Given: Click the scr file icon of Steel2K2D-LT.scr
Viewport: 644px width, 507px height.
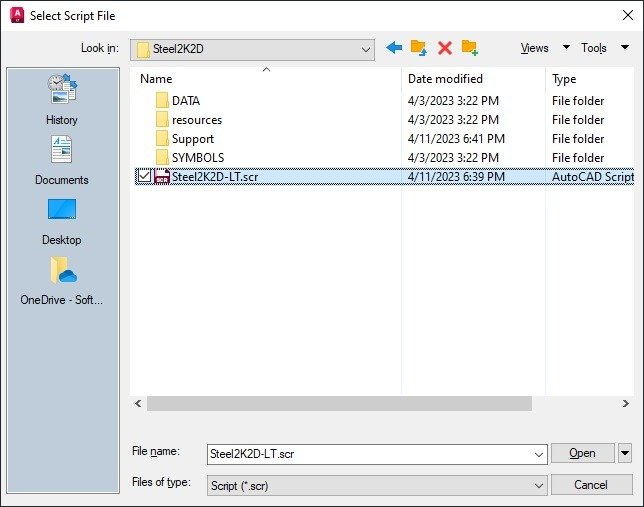Looking at the screenshot, I should pos(162,177).
